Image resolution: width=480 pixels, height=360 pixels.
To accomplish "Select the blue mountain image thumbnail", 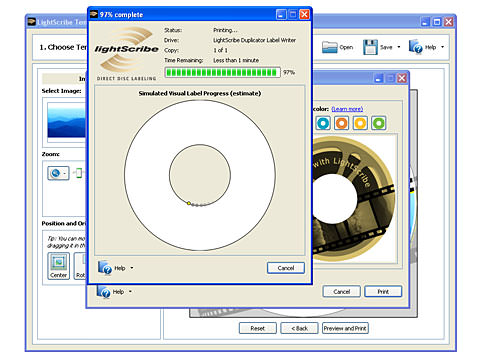I will (66, 120).
